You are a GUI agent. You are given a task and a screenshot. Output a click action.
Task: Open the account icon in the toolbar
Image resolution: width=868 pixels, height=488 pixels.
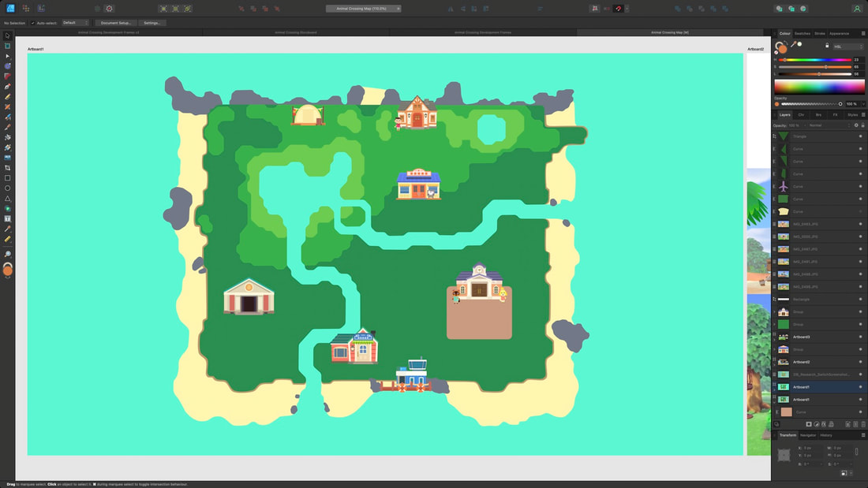[857, 9]
